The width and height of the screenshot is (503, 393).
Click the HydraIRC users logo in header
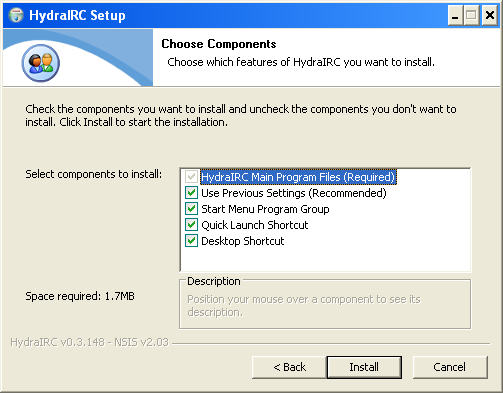tap(41, 63)
